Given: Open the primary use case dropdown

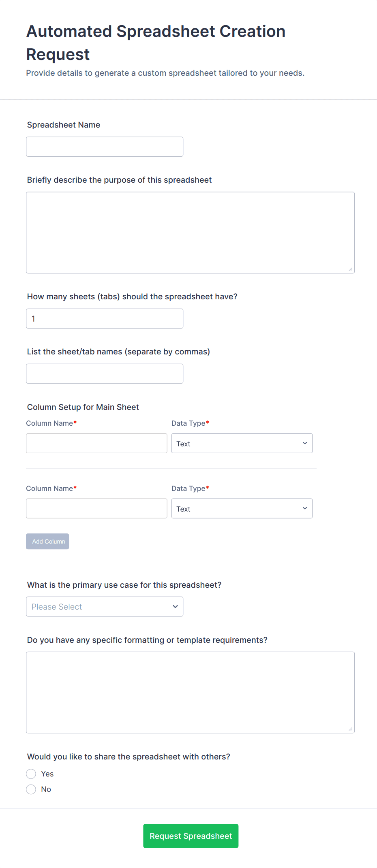Looking at the screenshot, I should 105,607.
